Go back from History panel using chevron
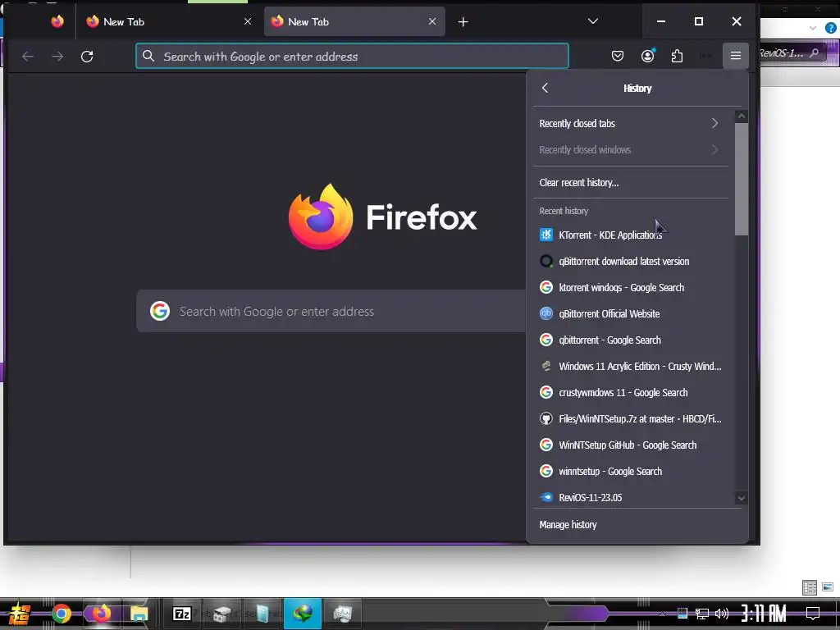The width and height of the screenshot is (840, 630). [545, 89]
